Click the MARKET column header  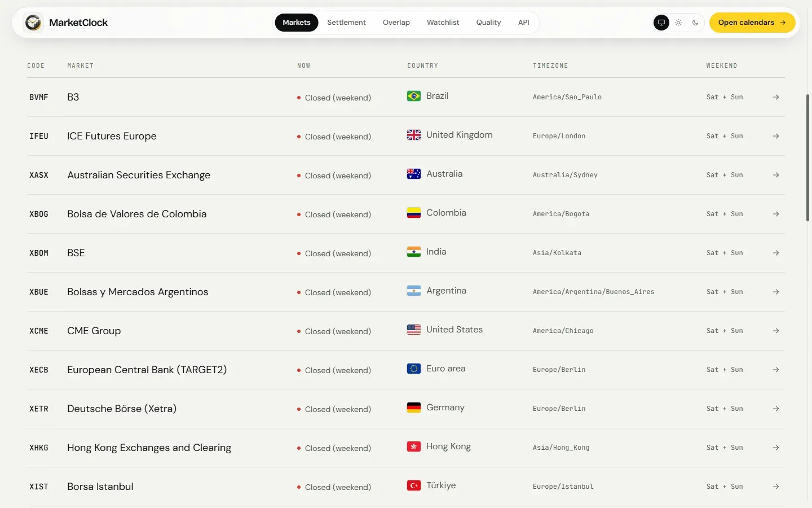(x=81, y=65)
